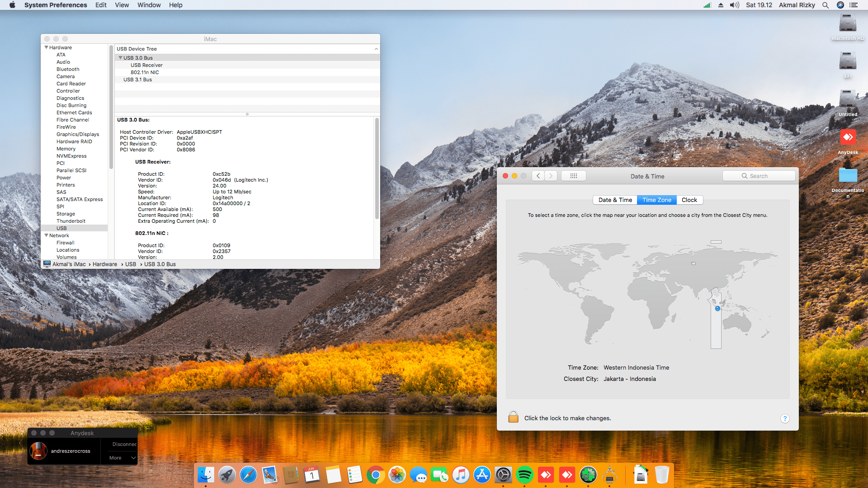Click the lock icon to make changes
868x488 pixels.
[x=513, y=417]
